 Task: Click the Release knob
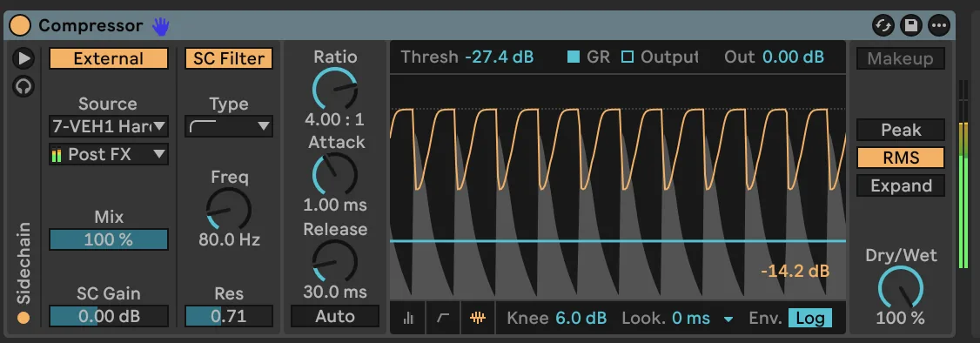click(x=335, y=261)
